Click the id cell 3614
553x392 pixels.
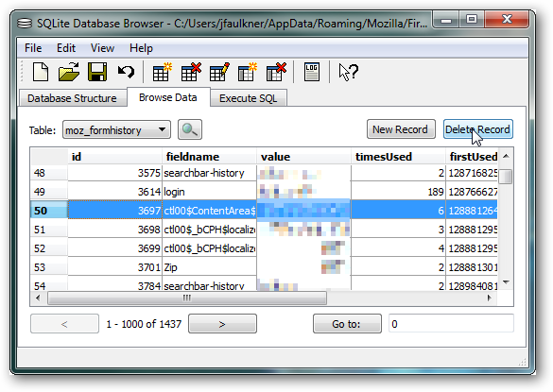[114, 192]
